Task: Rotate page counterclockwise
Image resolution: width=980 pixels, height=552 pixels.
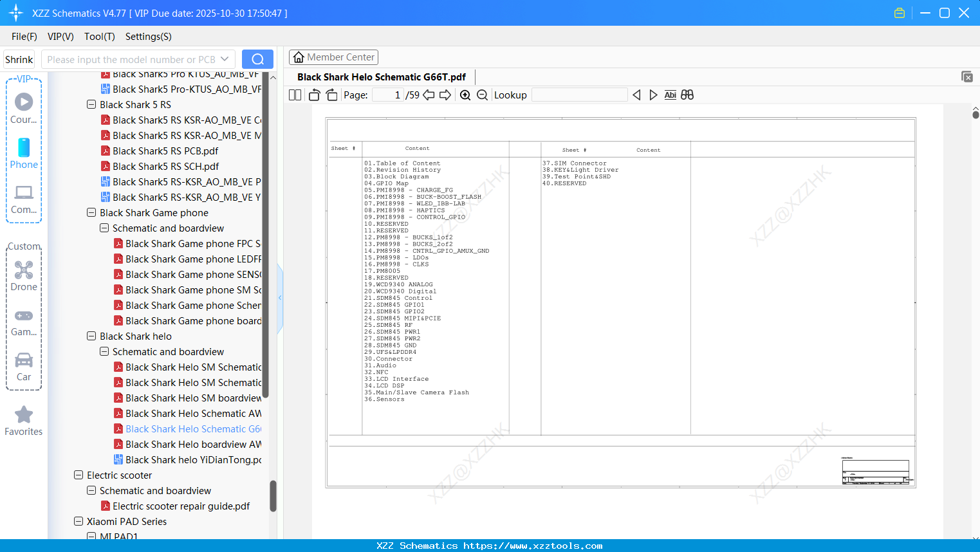Action: tap(315, 95)
